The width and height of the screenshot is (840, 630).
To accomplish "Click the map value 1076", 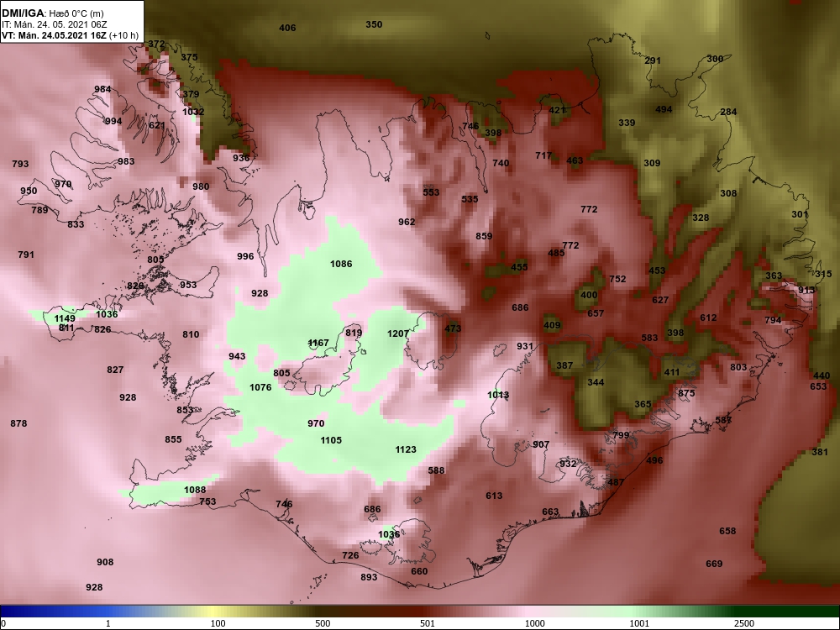I will [260, 387].
